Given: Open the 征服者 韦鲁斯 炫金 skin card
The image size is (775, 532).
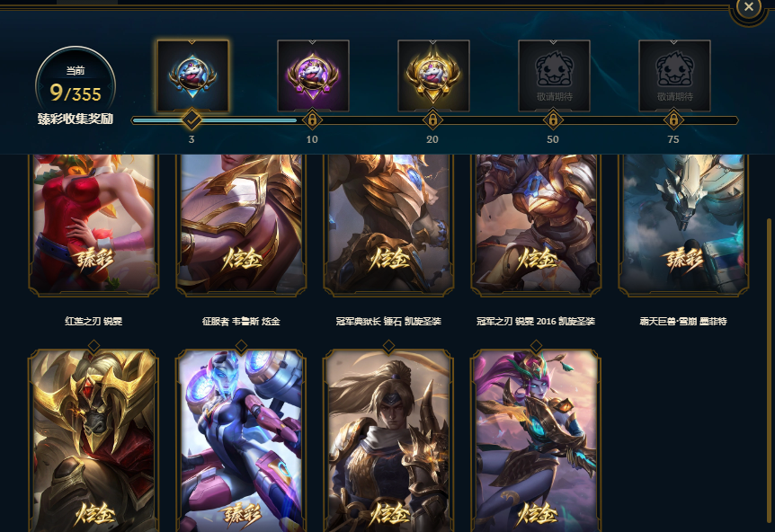Looking at the screenshot, I should (x=241, y=225).
